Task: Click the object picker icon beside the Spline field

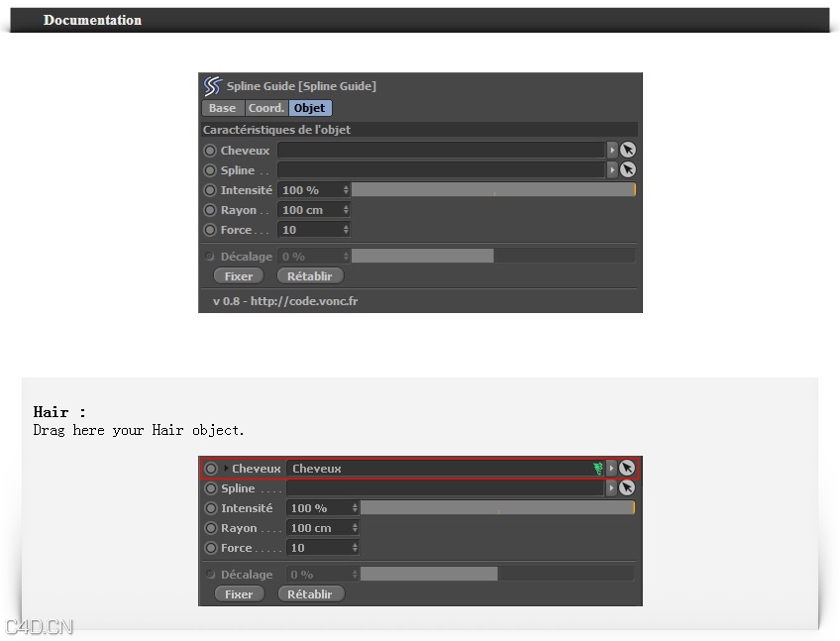Action: (629, 169)
